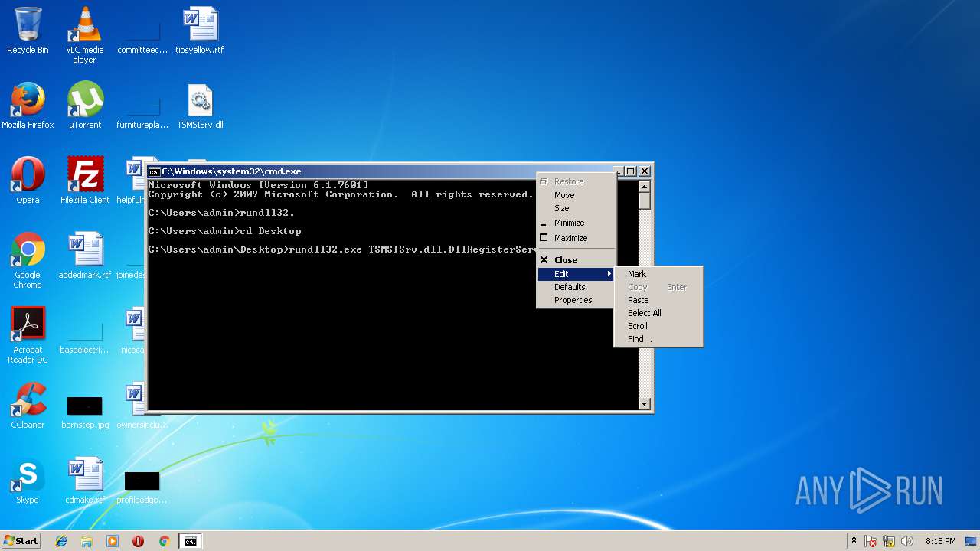Open Action Center flag in tray

tap(871, 541)
